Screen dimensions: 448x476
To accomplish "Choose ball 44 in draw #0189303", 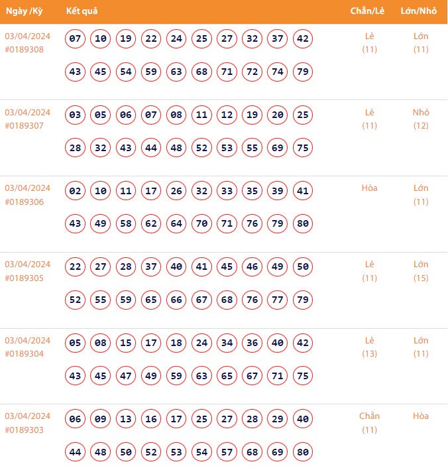I will tap(76, 452).
